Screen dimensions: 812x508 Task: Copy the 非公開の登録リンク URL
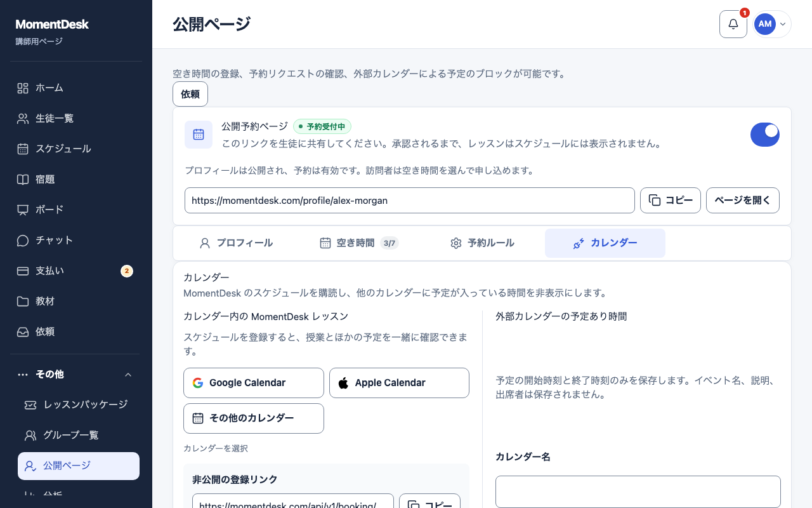[429, 501]
